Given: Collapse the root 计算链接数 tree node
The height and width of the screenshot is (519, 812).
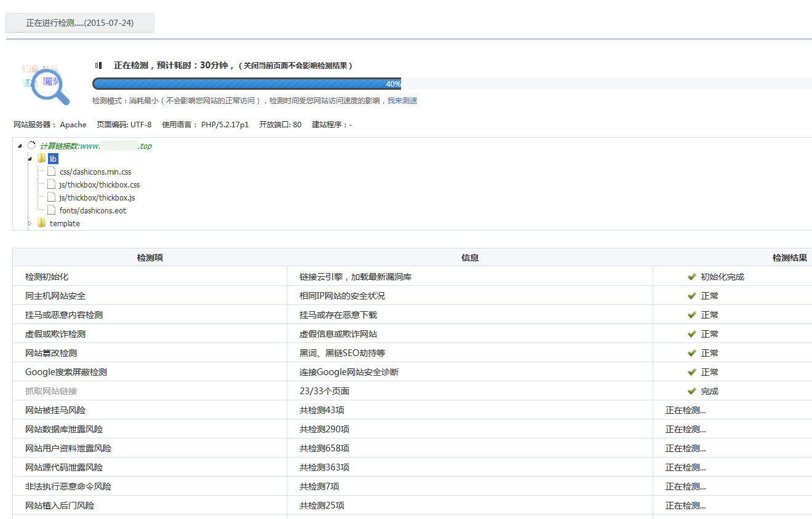Looking at the screenshot, I should [x=20, y=146].
